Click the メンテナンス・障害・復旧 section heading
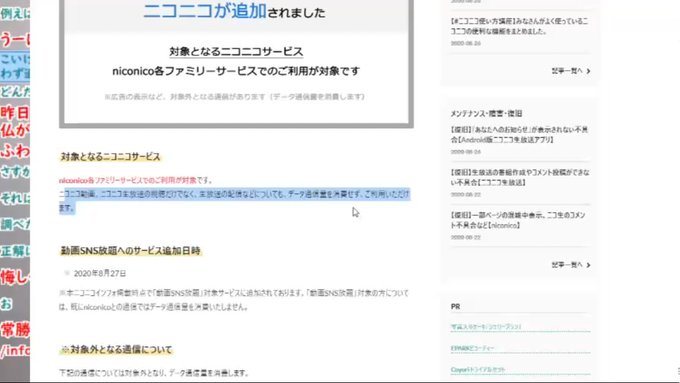The width and height of the screenshot is (680, 383). point(486,114)
